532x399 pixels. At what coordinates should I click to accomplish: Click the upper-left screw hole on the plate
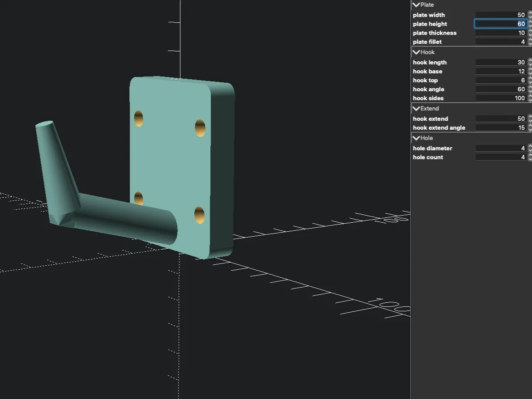point(139,119)
